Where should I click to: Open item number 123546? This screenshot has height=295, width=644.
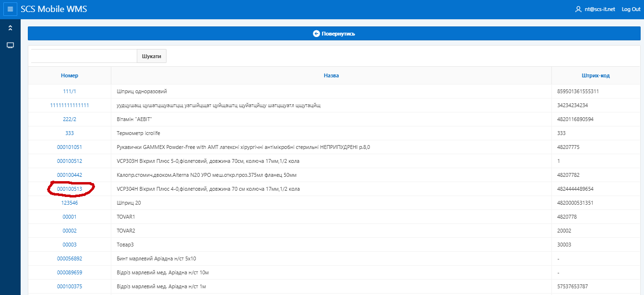tap(70, 203)
